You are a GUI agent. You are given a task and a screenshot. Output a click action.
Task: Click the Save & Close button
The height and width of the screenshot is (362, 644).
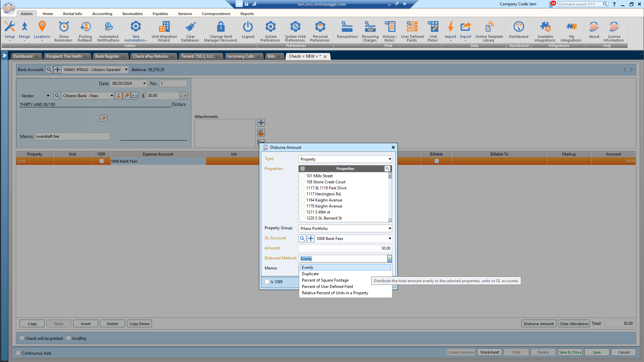pos(570,352)
